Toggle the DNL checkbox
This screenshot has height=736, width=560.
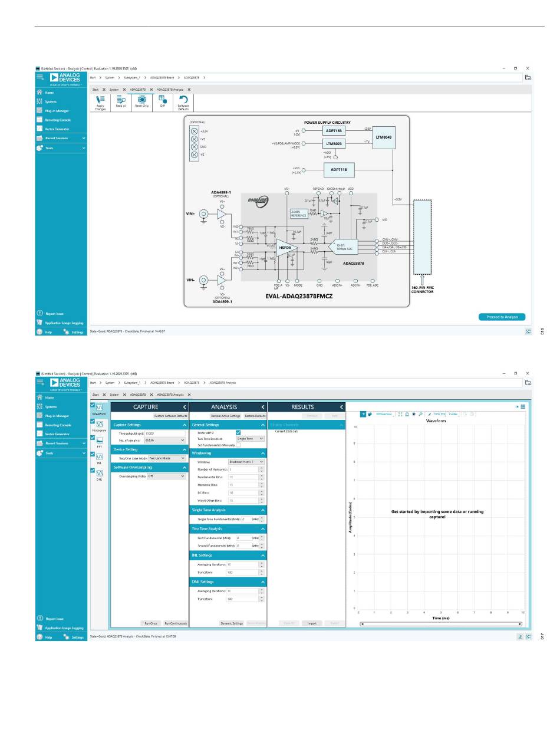(93, 470)
